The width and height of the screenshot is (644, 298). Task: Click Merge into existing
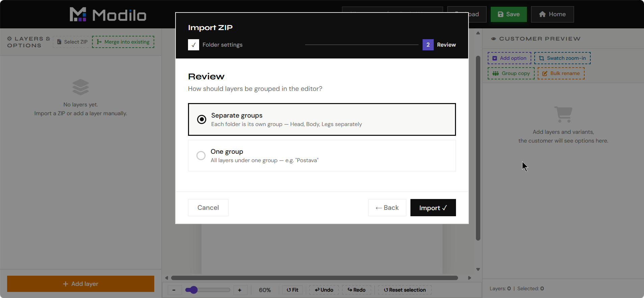tap(123, 42)
